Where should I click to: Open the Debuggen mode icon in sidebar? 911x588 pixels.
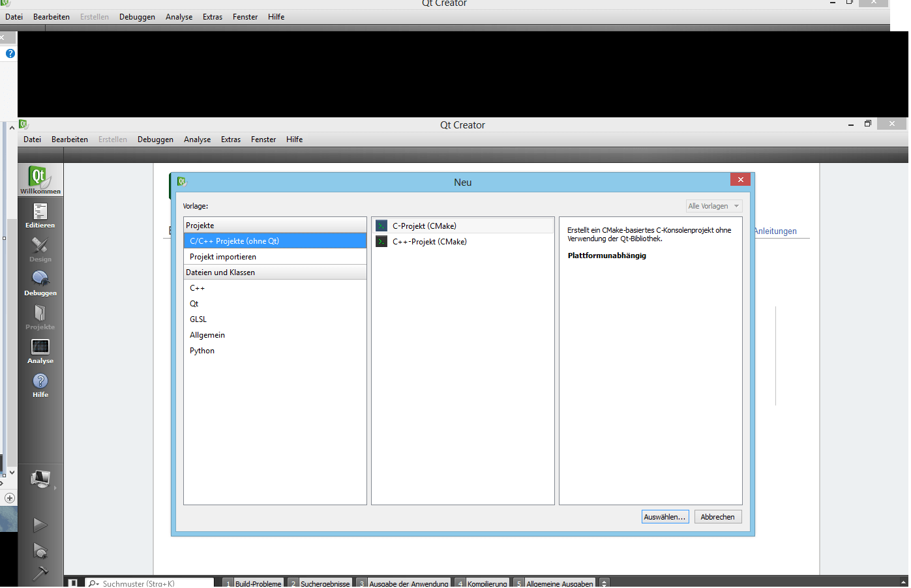(x=40, y=283)
